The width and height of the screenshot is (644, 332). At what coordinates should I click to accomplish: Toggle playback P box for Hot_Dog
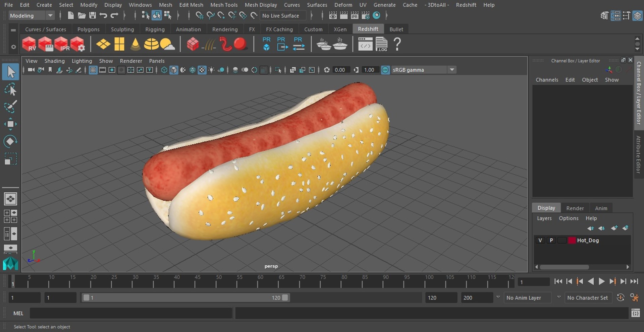tap(551, 240)
